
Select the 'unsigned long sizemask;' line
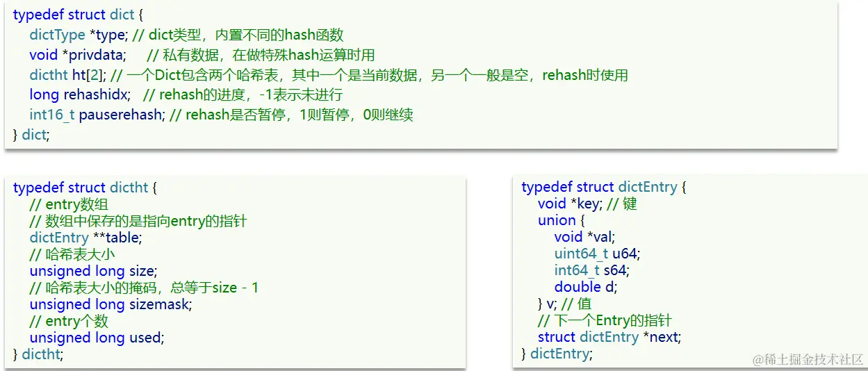(110, 304)
